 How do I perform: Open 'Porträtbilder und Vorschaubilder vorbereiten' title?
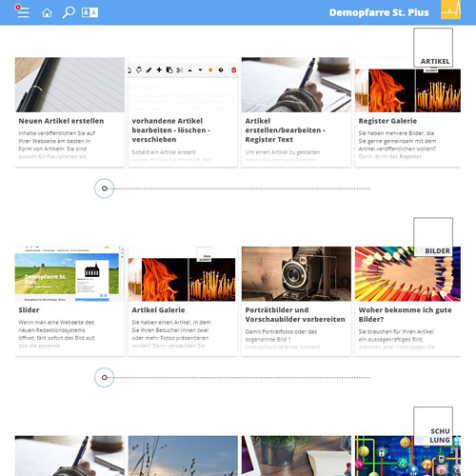(x=295, y=315)
